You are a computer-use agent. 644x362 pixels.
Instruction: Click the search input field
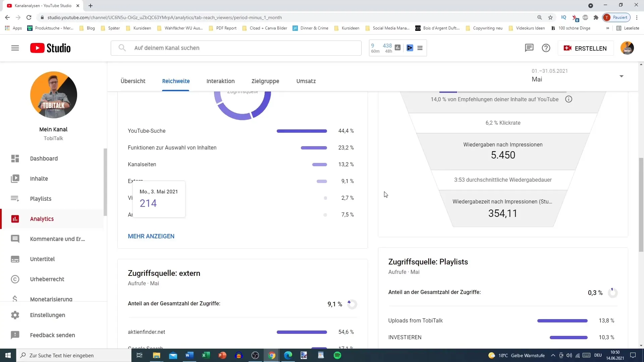236,48
